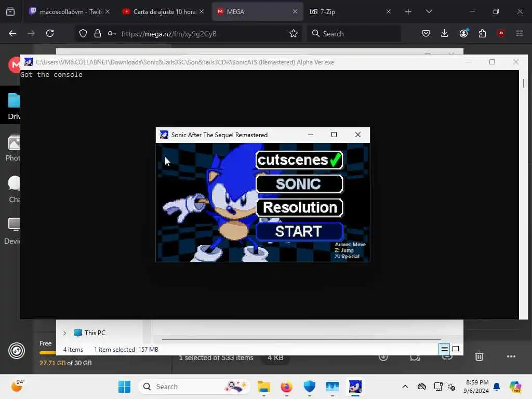Image resolution: width=532 pixels, height=399 pixels.
Task: Click the '27.71 GB of 30 GB' storage text
Action: (65, 363)
